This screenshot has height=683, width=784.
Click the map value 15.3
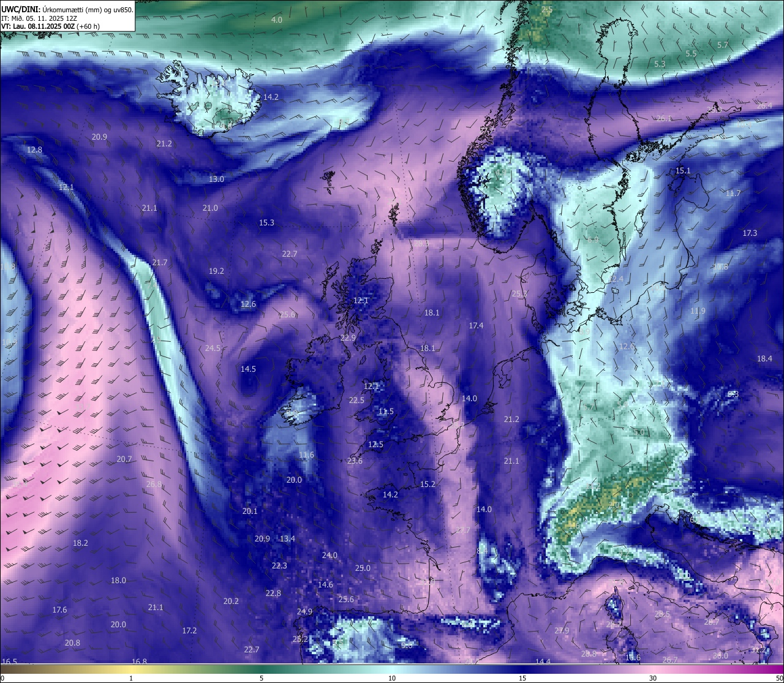[x=266, y=223]
